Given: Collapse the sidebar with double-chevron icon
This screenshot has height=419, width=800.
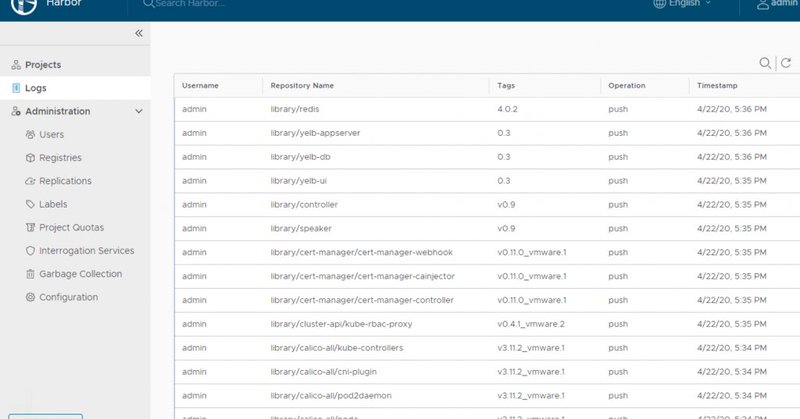Looking at the screenshot, I should pos(139,33).
